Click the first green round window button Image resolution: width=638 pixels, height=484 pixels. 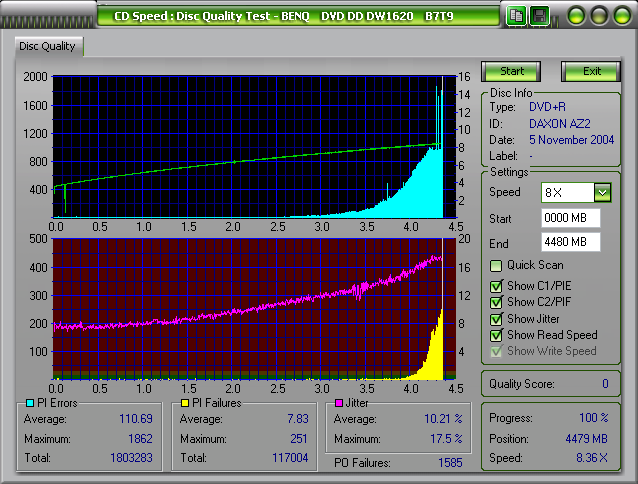(x=576, y=16)
